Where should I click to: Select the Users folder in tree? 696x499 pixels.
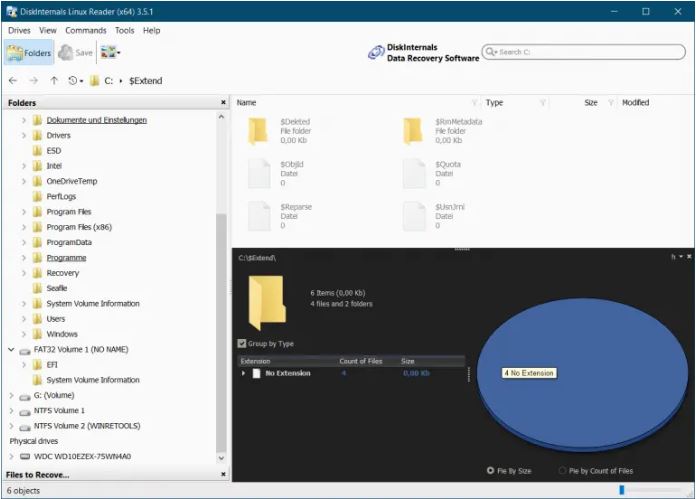coord(55,319)
